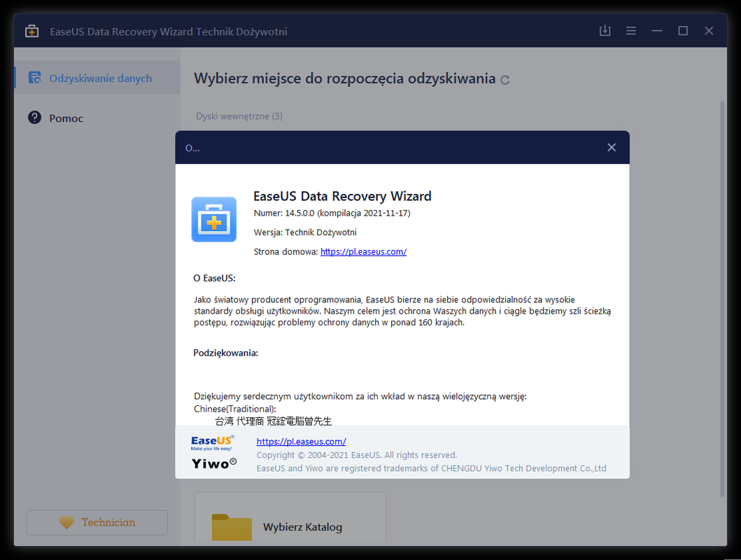Close the EaseUS main window
The image size is (741, 560).
point(709,31)
